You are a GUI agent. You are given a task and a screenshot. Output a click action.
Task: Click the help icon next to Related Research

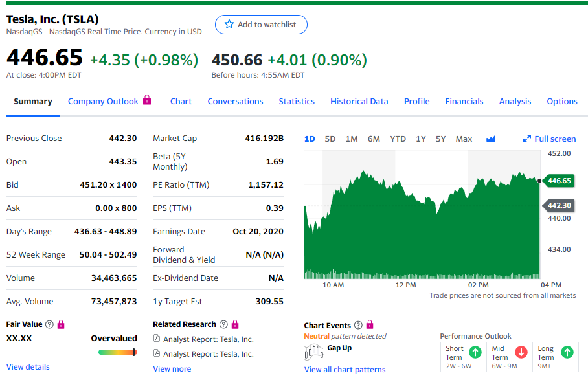click(224, 324)
